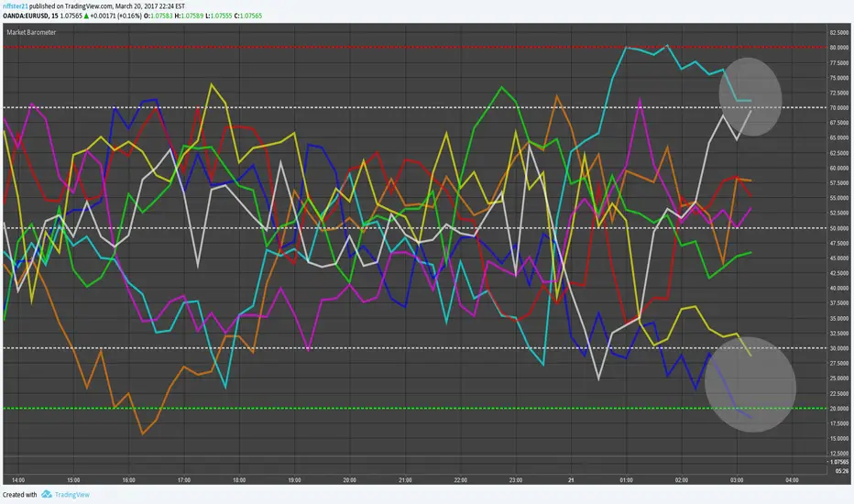Click the 40.0000 label on price axis
Image resolution: width=854 pixels, height=504 pixels.
838,289
